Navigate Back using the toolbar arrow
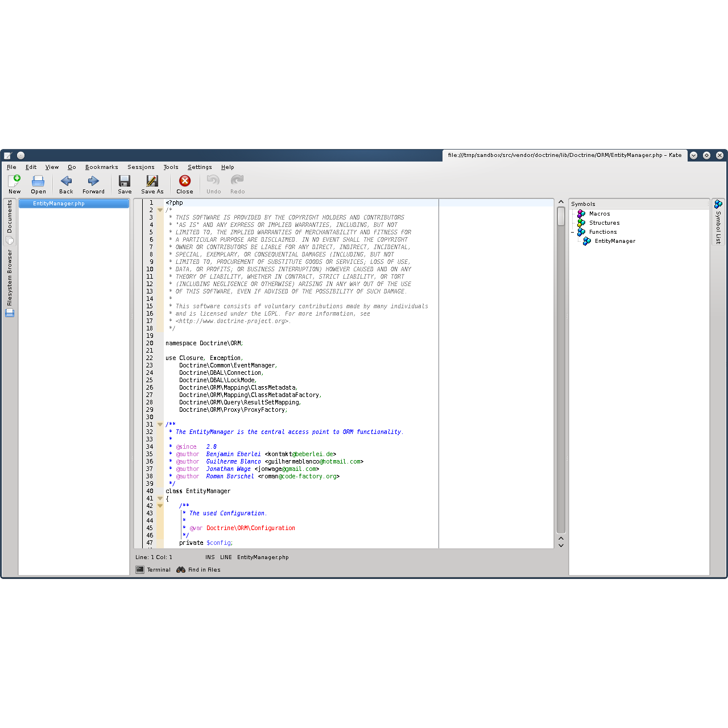Viewport: 728px width, 728px height. pyautogui.click(x=66, y=184)
